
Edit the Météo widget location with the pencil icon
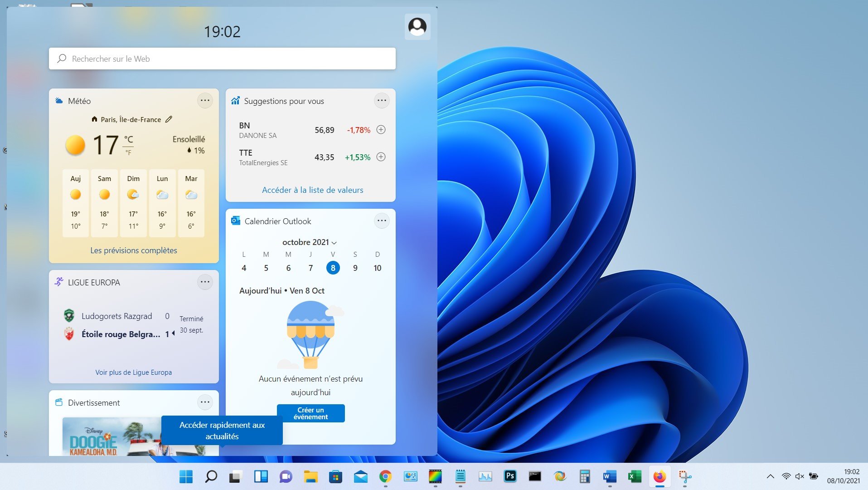(x=169, y=119)
